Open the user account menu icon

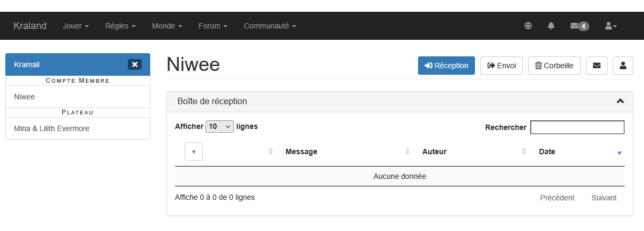tap(611, 26)
